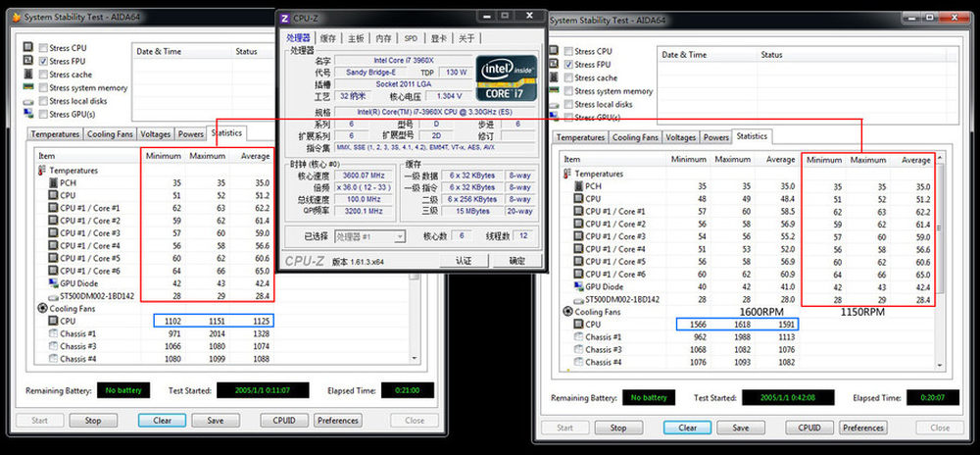The image size is (980, 455).
Task: Click the Stress CPU chip icon in left window
Action: pyautogui.click(x=28, y=47)
